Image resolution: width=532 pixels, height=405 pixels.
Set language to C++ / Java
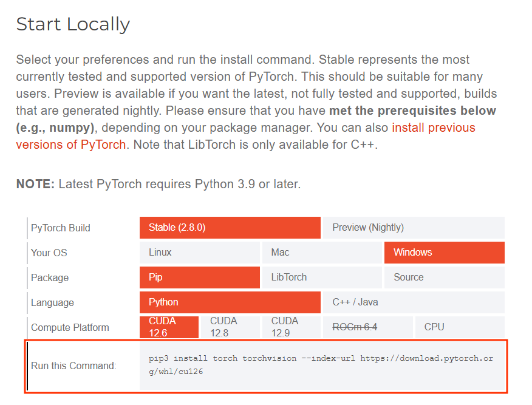[x=414, y=302]
